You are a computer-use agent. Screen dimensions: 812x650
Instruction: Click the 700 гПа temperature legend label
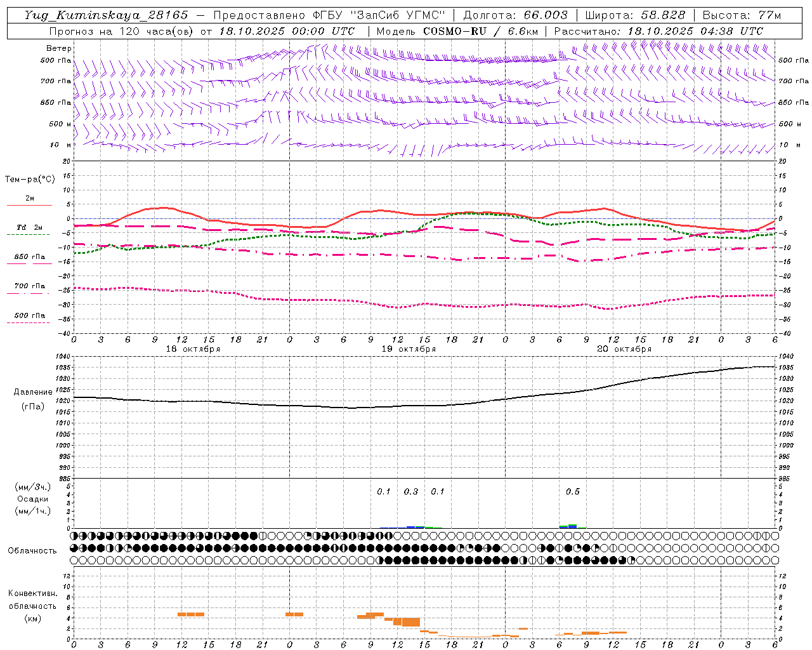(30, 286)
